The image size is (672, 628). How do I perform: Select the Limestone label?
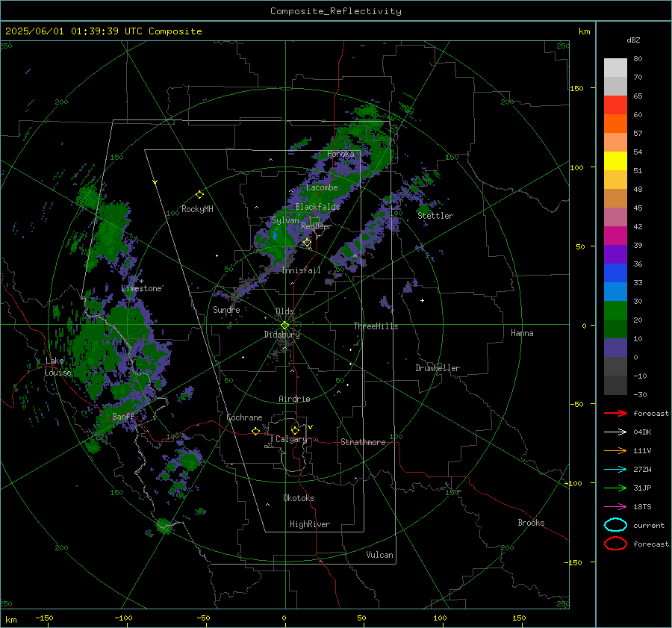(141, 288)
